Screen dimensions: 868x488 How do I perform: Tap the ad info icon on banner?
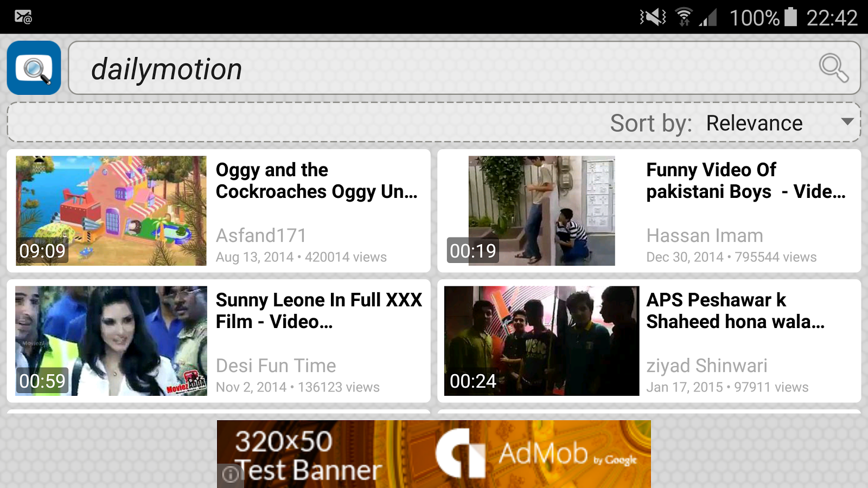point(231,474)
